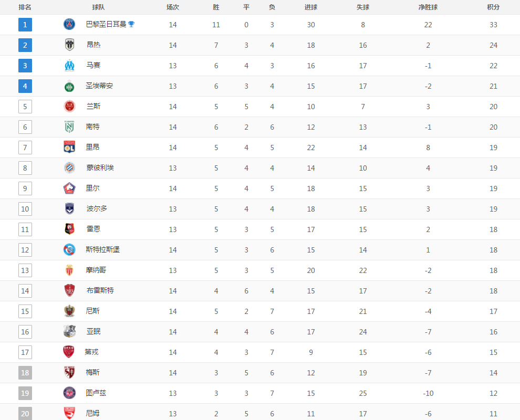
Task: Click the Strasbourg club logo
Action: click(69, 249)
